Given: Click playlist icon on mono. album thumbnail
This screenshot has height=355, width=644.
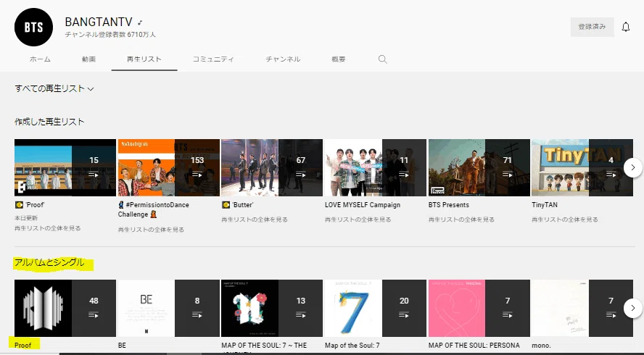Looking at the screenshot, I should coord(611,314).
